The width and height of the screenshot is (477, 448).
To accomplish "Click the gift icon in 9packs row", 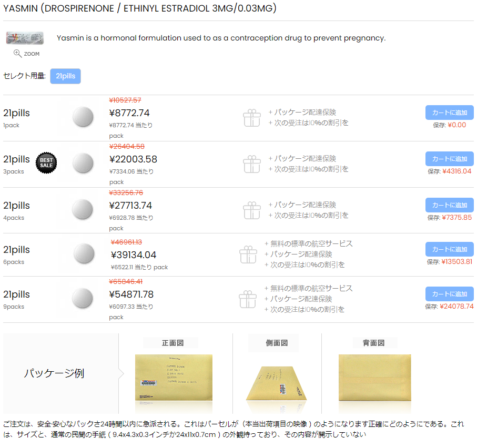I will tap(248, 299).
